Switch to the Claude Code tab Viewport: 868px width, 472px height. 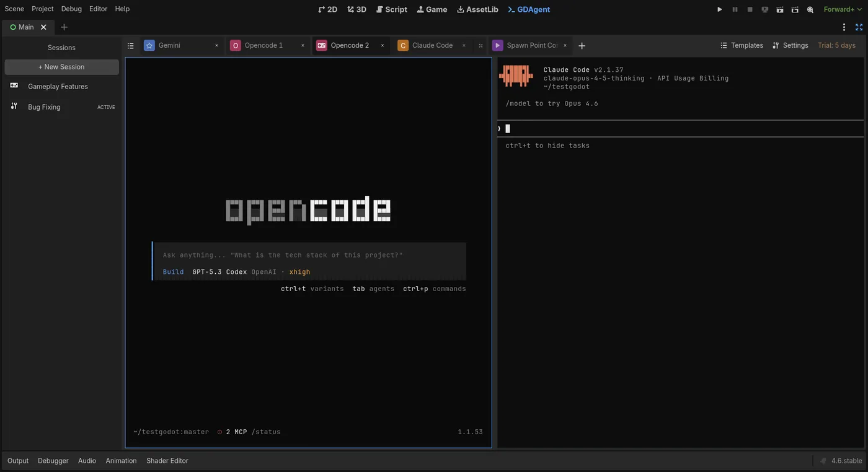432,45
